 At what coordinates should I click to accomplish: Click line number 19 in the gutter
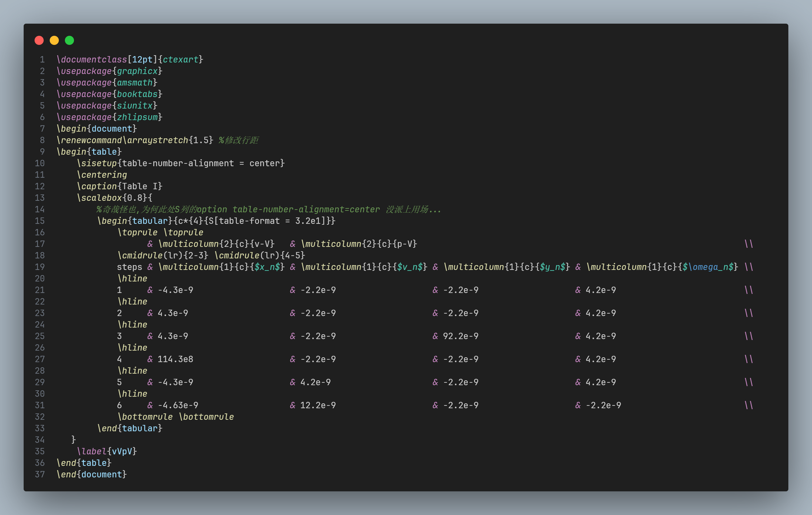click(x=40, y=267)
